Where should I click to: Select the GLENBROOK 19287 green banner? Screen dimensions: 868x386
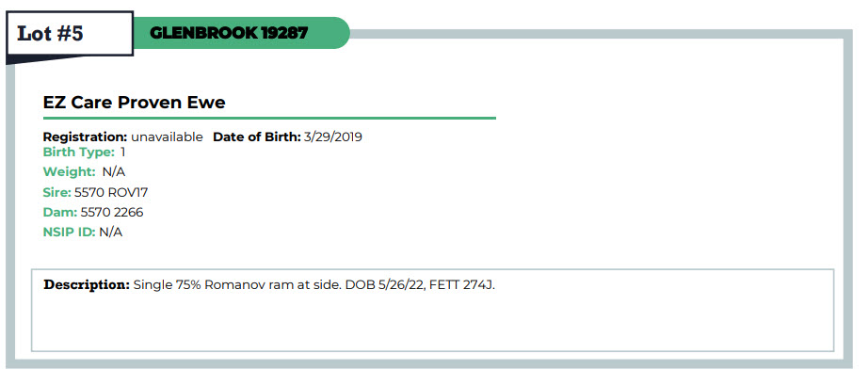click(241, 33)
